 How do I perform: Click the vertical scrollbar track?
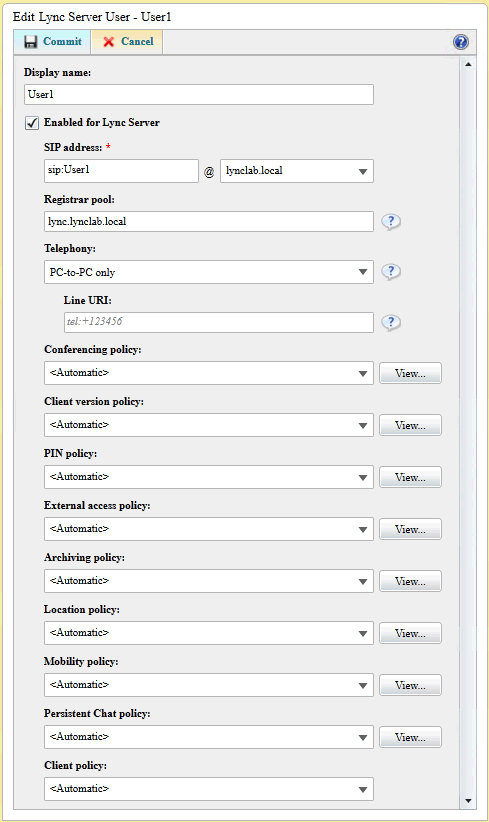[468, 432]
